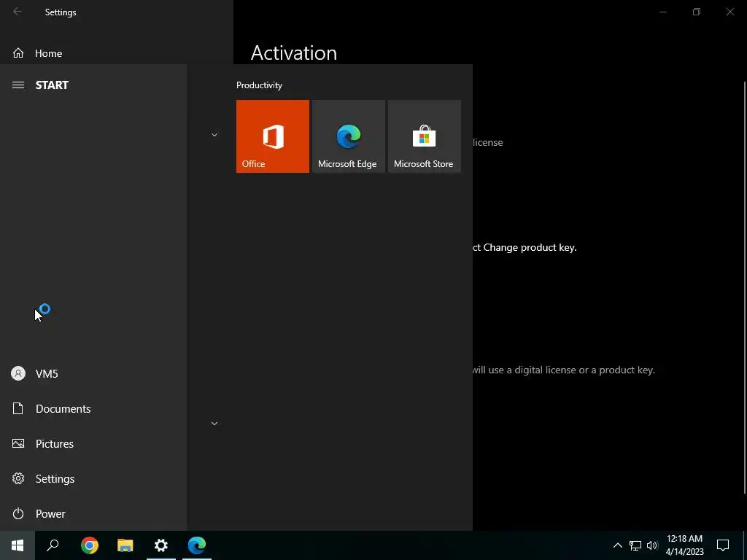Open the Office tile
Viewport: 747px width, 560px height.
(x=273, y=136)
